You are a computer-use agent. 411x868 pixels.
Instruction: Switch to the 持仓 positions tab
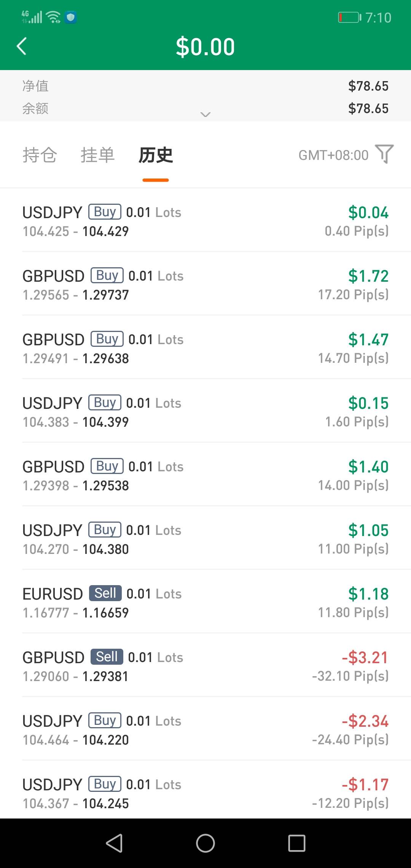coord(40,155)
